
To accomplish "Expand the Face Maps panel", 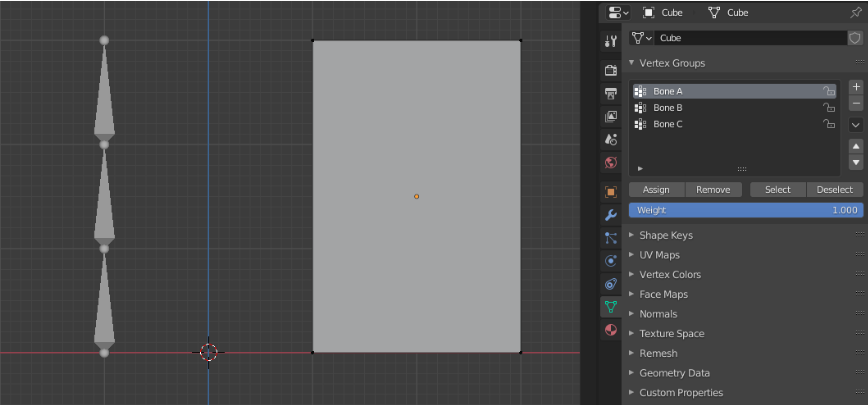I will pyautogui.click(x=632, y=294).
